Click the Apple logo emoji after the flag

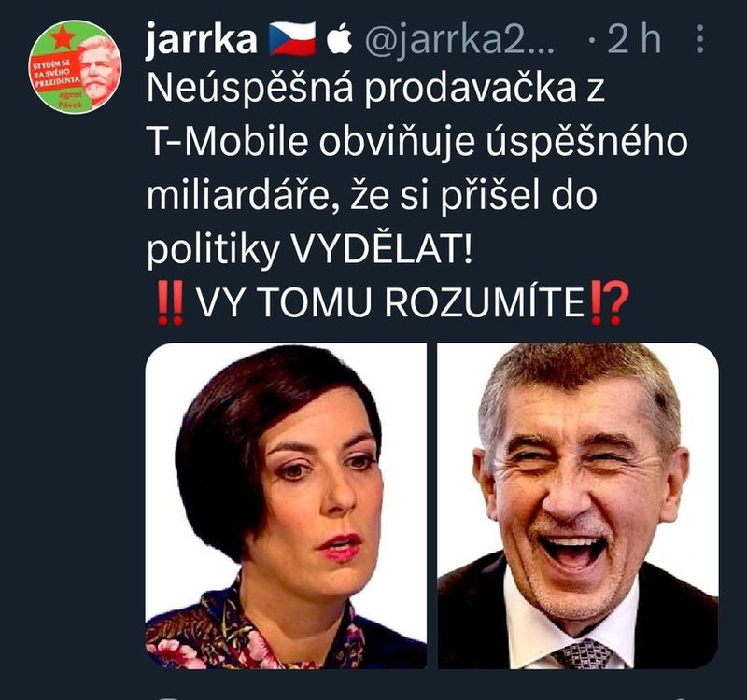click(x=340, y=38)
